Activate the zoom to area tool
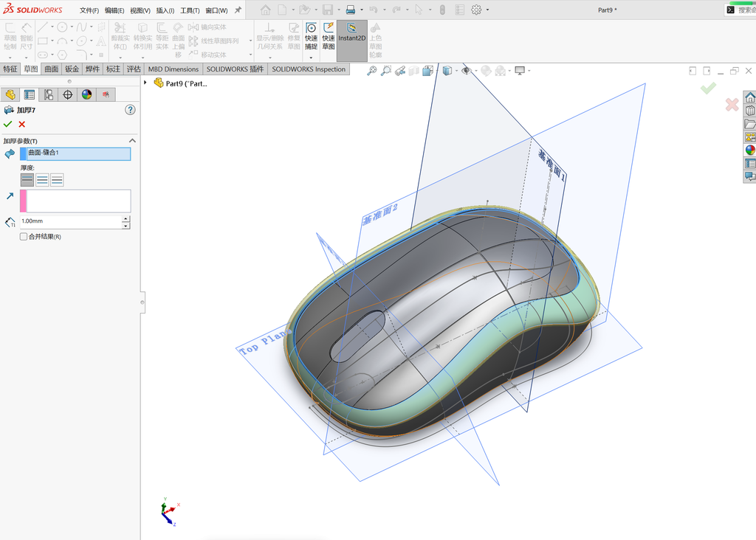This screenshot has height=540, width=756. [386, 71]
